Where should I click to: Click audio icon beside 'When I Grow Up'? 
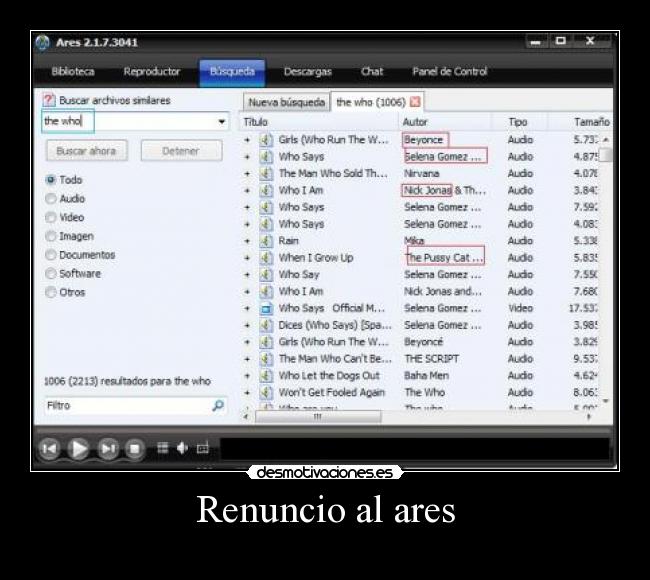tap(266, 258)
